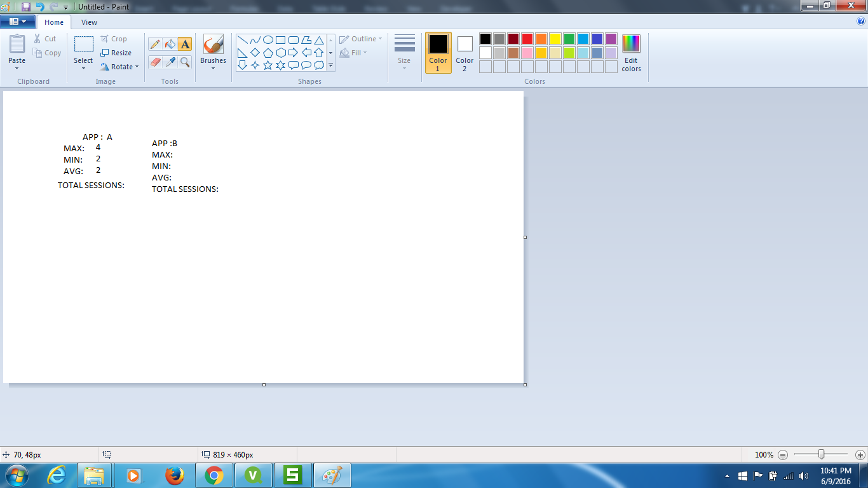Expand the Shapes gallery more arrow
Image resolution: width=868 pixels, height=488 pixels.
pos(330,65)
